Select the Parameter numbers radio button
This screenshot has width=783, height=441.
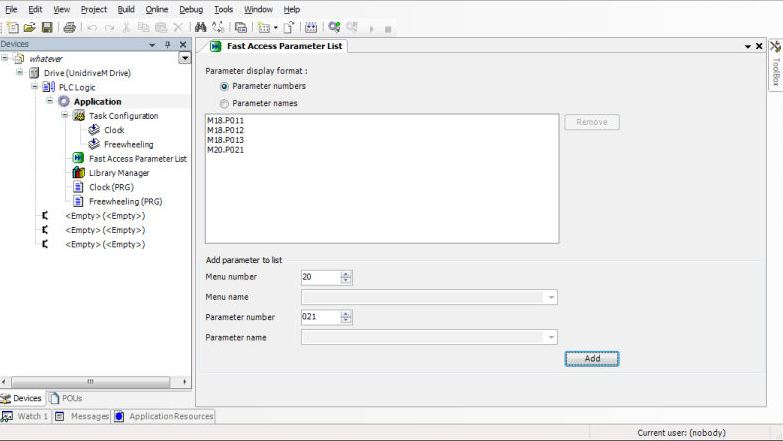coord(224,87)
